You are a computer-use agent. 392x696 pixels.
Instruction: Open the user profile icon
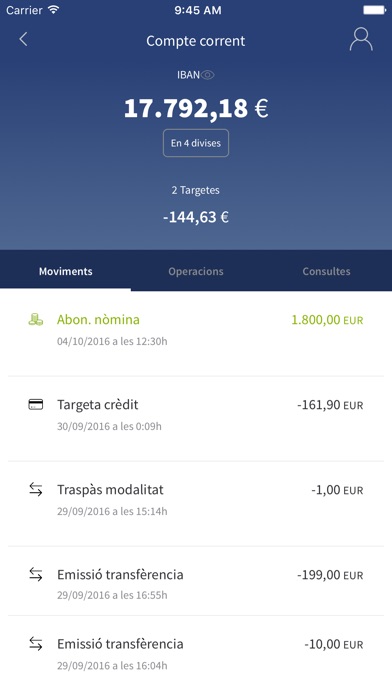click(x=361, y=39)
